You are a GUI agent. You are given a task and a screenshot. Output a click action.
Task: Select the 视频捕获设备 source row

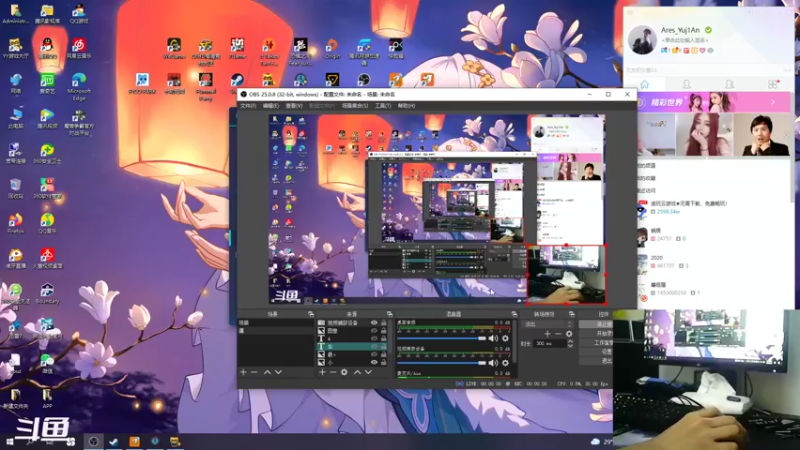click(352, 323)
